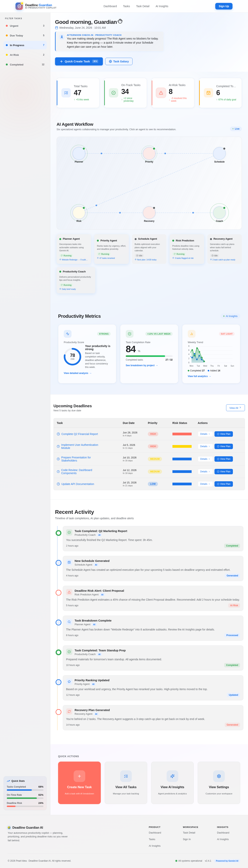Open the Update API Documentation task link
The height and width of the screenshot is (868, 248).
point(77,484)
